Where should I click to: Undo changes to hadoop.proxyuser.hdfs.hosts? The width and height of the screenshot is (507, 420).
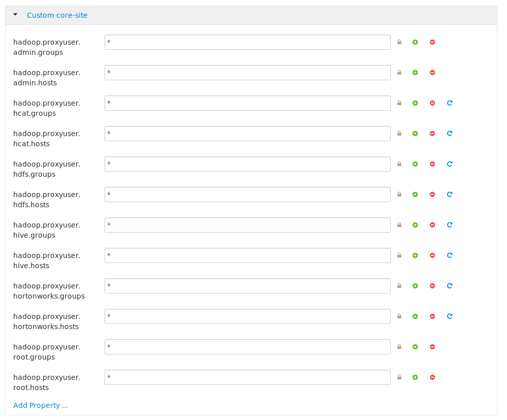449,195
